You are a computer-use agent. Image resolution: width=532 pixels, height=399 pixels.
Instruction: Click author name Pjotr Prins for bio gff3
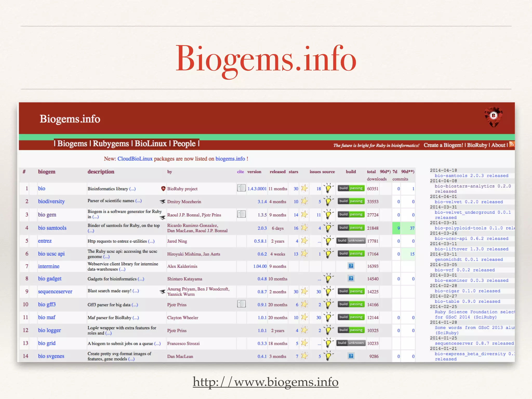click(177, 305)
